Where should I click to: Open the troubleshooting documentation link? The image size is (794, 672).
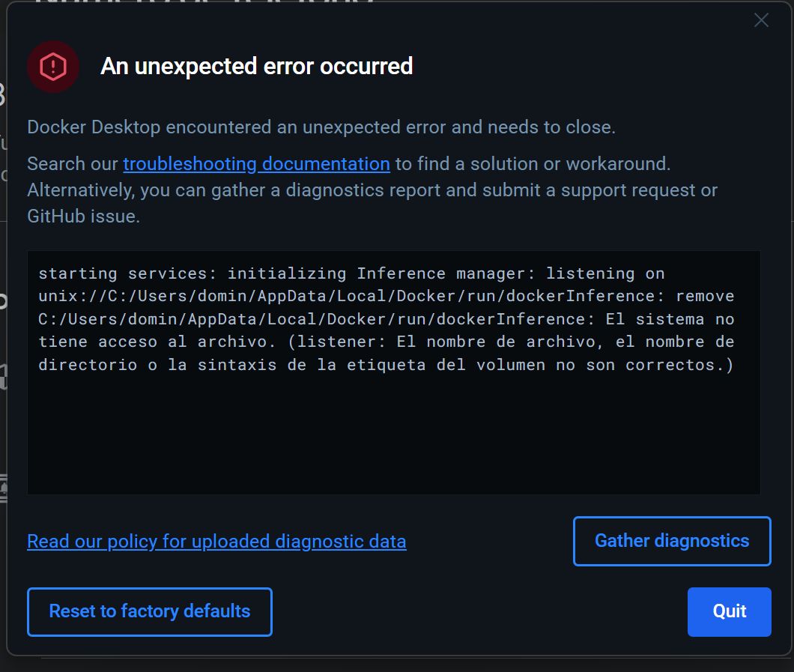(x=256, y=164)
